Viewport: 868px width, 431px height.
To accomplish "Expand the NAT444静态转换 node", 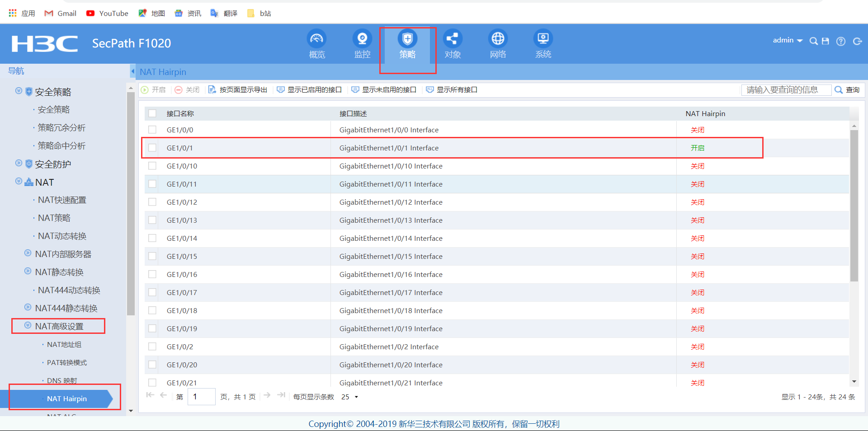I will [x=28, y=307].
